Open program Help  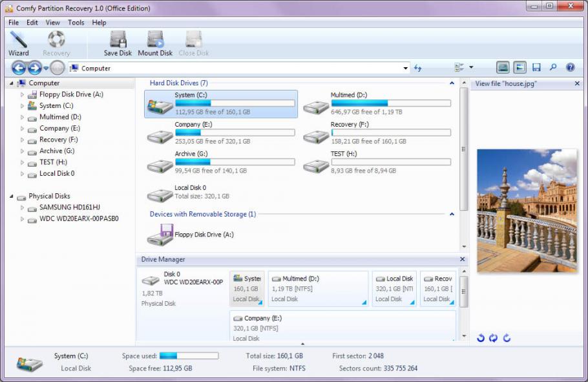(x=571, y=67)
